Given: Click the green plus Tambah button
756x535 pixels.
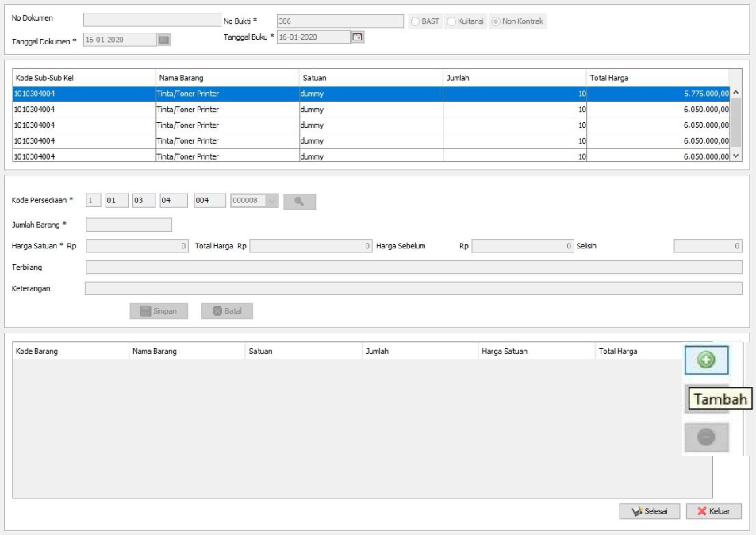Looking at the screenshot, I should click(706, 360).
